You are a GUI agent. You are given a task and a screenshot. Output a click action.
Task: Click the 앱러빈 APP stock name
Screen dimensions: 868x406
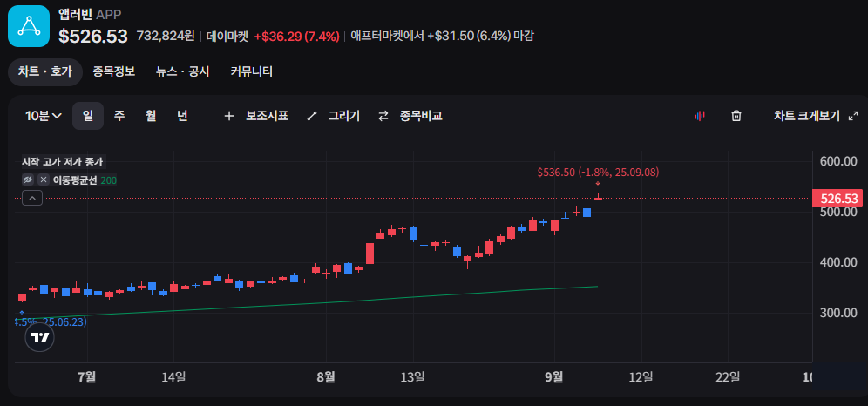[90, 13]
